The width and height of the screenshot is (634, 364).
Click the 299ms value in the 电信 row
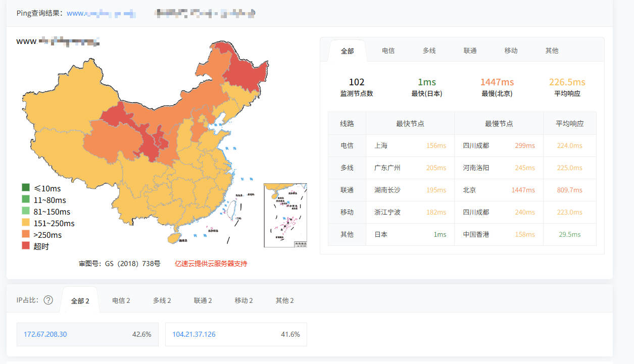point(524,145)
